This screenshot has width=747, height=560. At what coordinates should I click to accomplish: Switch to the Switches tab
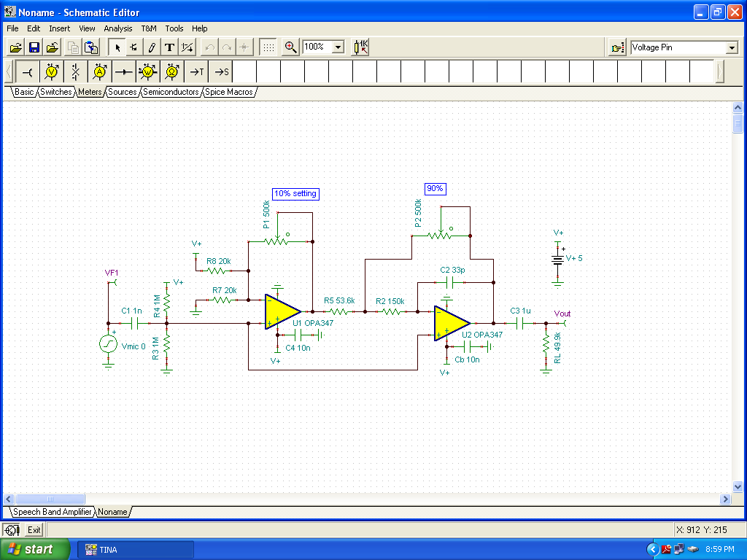(55, 92)
